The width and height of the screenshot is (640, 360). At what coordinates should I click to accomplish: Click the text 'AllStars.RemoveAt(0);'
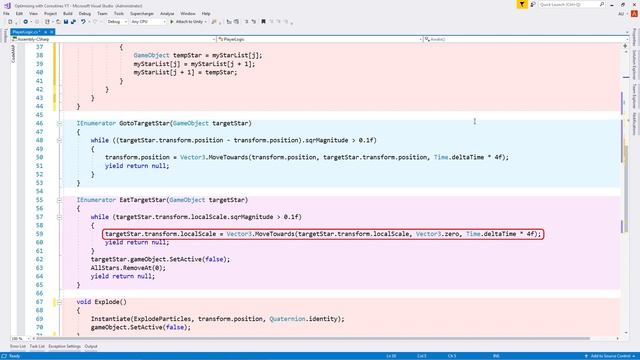128,268
